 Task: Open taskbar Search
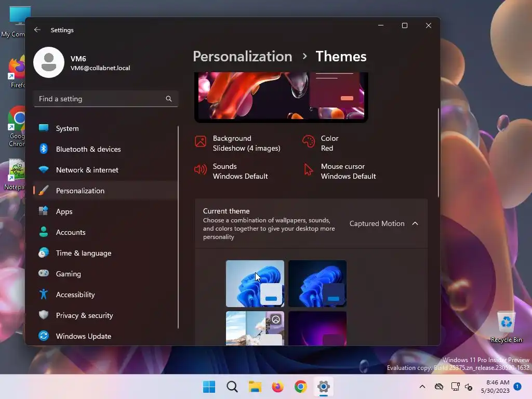pos(232,387)
